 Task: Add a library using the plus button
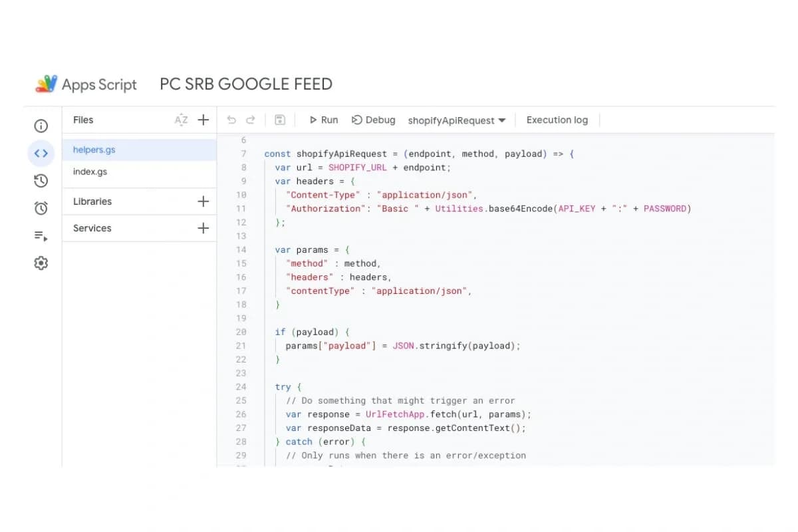click(203, 201)
